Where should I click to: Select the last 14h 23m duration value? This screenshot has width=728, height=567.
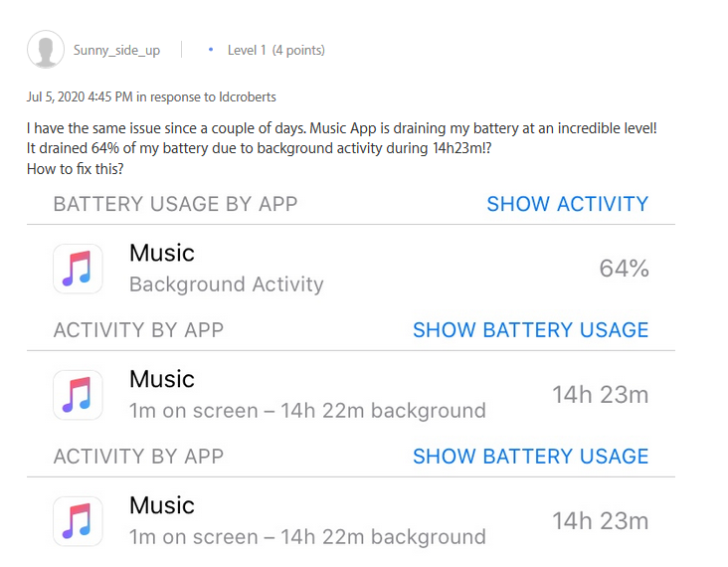coord(600,521)
